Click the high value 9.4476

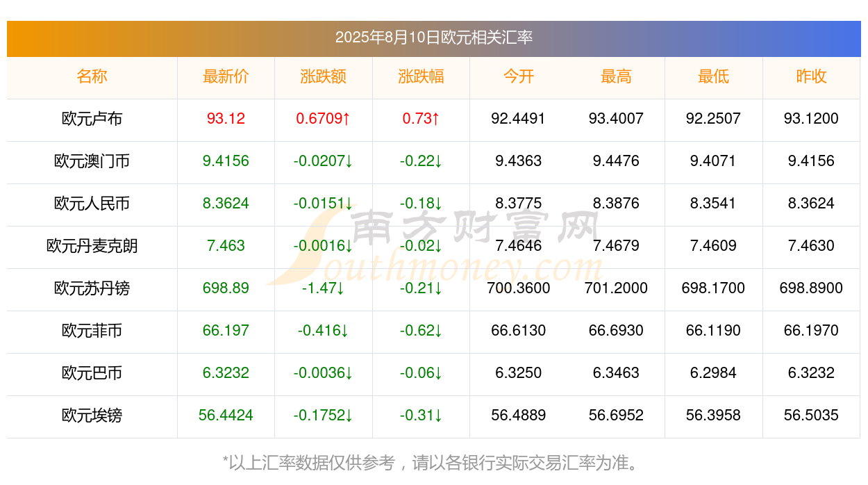coord(616,161)
